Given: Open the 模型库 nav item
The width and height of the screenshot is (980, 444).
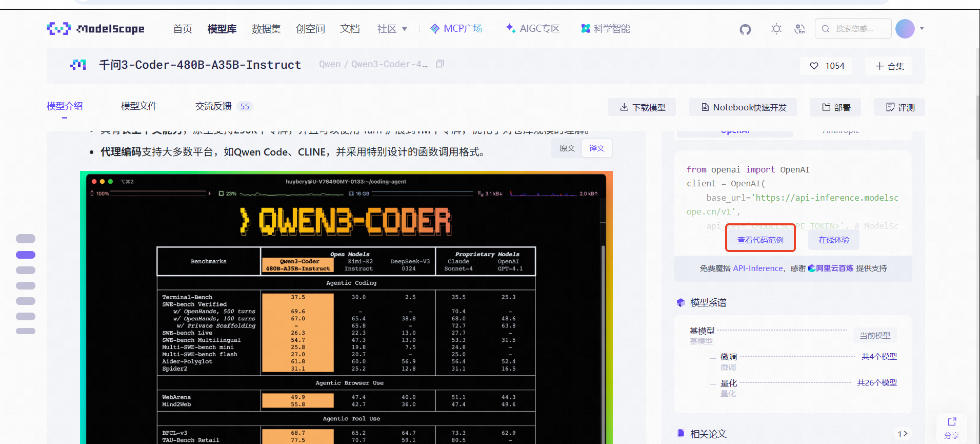Looking at the screenshot, I should (x=222, y=29).
